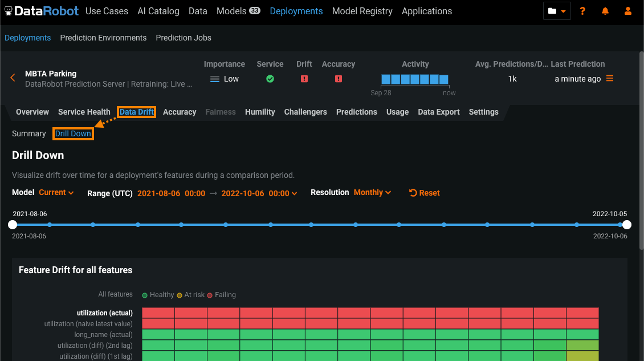The width and height of the screenshot is (644, 361).
Task: Click the left handle of the date range slider
Action: [x=13, y=225]
